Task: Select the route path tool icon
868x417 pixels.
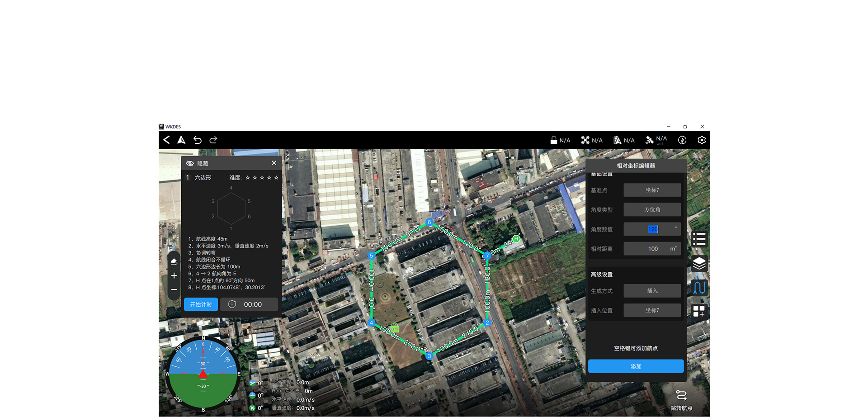Action: pos(699,288)
